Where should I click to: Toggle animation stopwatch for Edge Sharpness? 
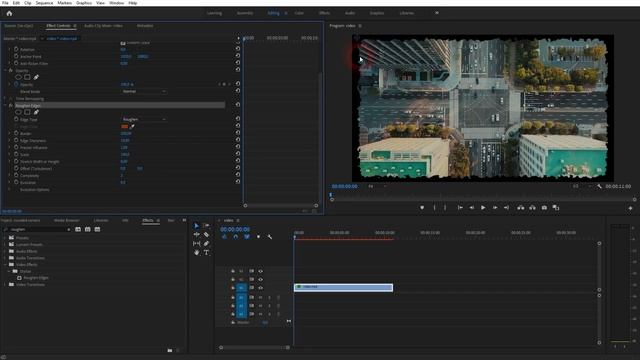coord(16,140)
